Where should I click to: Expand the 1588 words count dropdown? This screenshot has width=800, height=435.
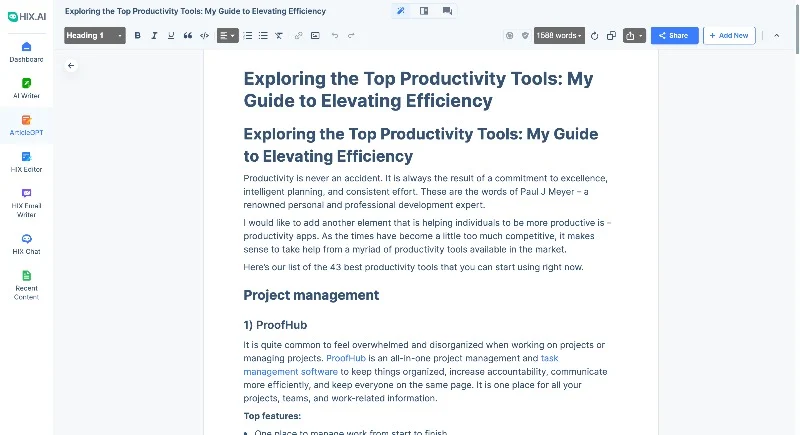pyautogui.click(x=559, y=35)
